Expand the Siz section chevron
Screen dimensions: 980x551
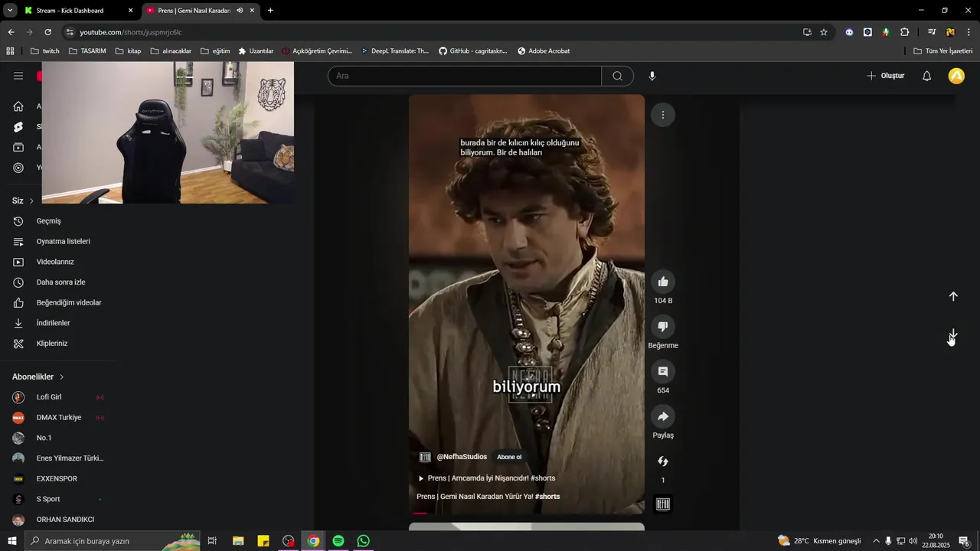tap(31, 201)
